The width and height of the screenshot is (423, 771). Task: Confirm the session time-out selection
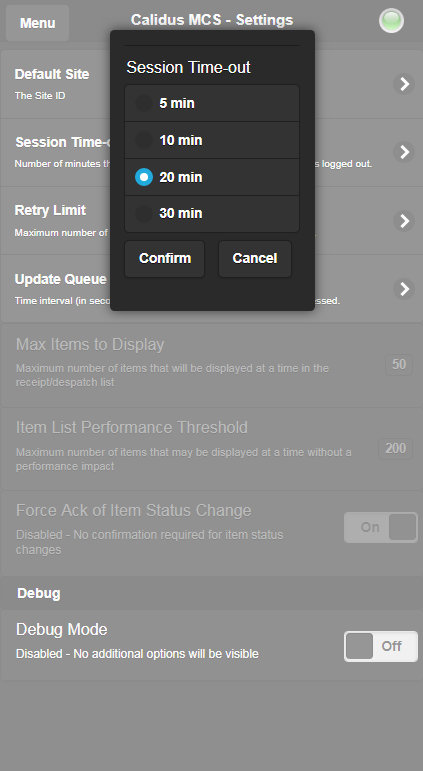[165, 259]
